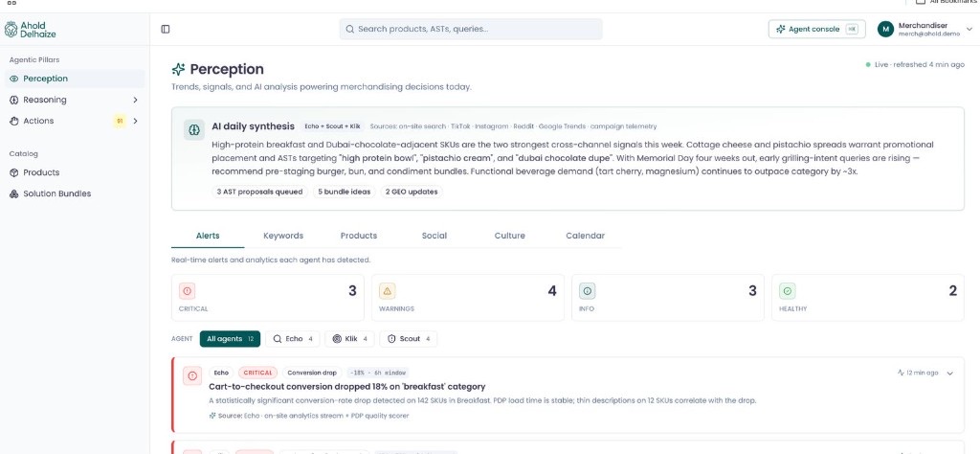The image size is (980, 454).
Task: Go to Solution Bundles in the sidebar
Action: (75, 193)
